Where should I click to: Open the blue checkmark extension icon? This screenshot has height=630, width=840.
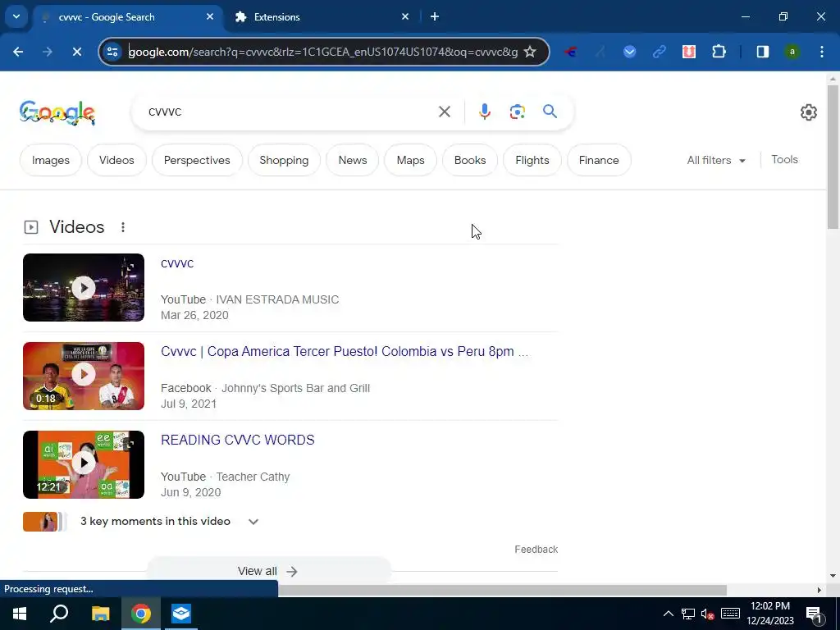[630, 52]
